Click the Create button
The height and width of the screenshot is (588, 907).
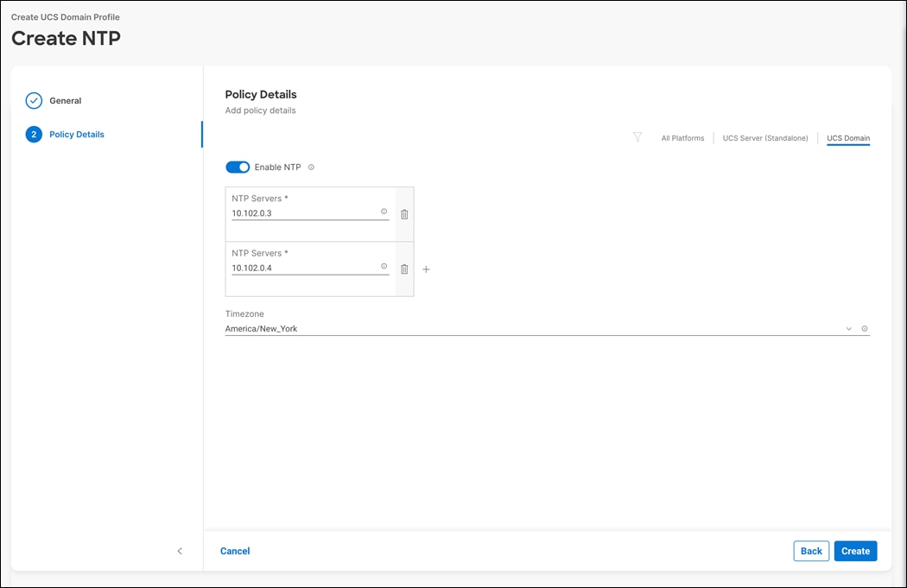coord(855,550)
